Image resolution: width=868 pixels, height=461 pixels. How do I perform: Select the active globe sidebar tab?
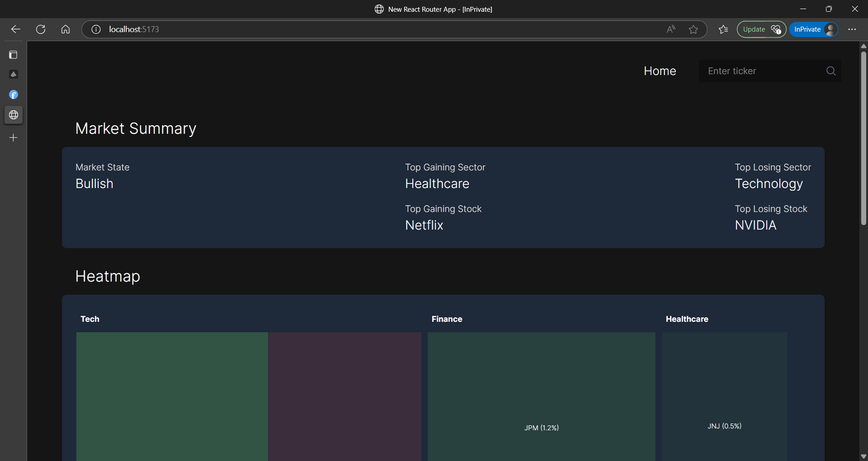click(14, 115)
